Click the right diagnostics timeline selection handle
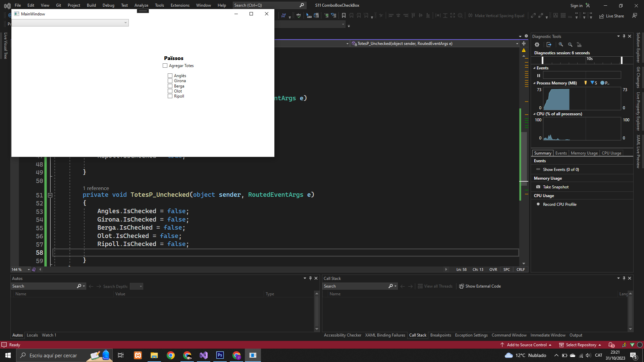Viewport: 644px width, 362px height. coord(622,60)
